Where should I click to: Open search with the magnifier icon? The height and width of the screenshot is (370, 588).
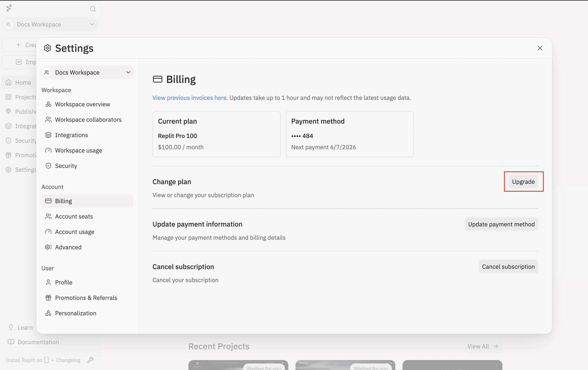tap(93, 9)
